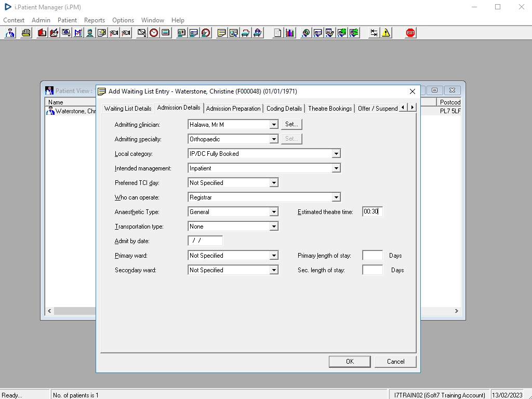The height and width of the screenshot is (399, 532).
Task: Click the Admit by date field
Action: click(x=205, y=241)
